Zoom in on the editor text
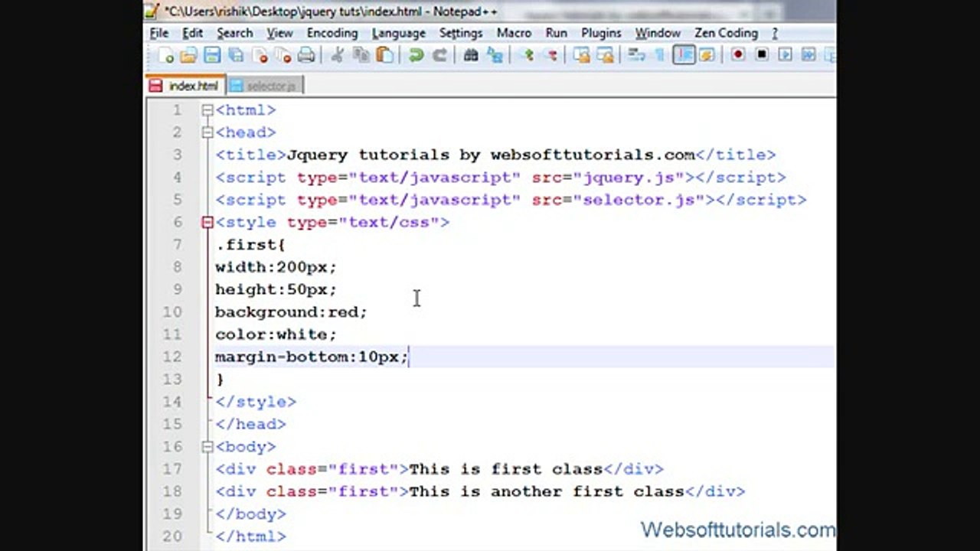980x551 pixels. pyautogui.click(x=528, y=55)
